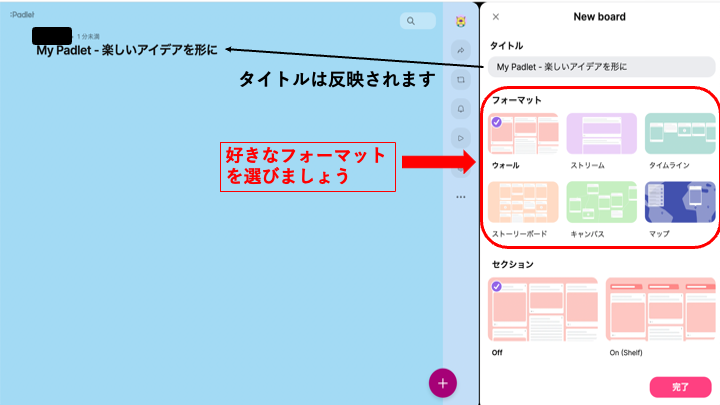Click the remake icon in the sidebar
The height and width of the screenshot is (405, 720).
click(x=460, y=79)
